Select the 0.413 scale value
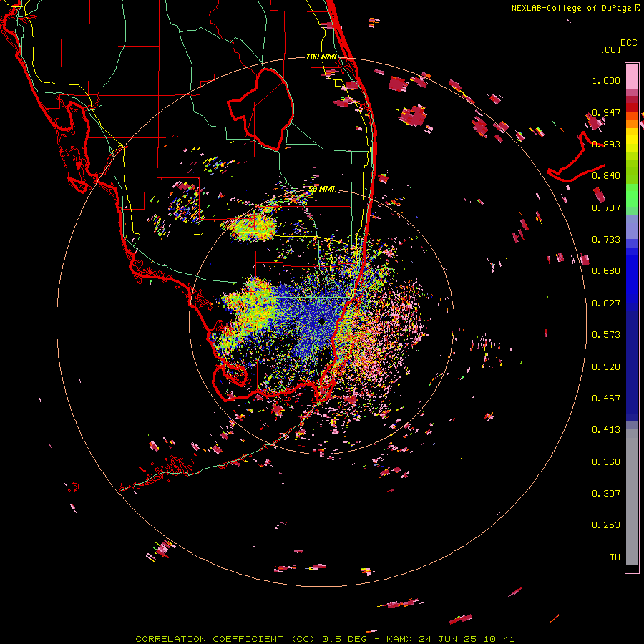 coord(606,430)
